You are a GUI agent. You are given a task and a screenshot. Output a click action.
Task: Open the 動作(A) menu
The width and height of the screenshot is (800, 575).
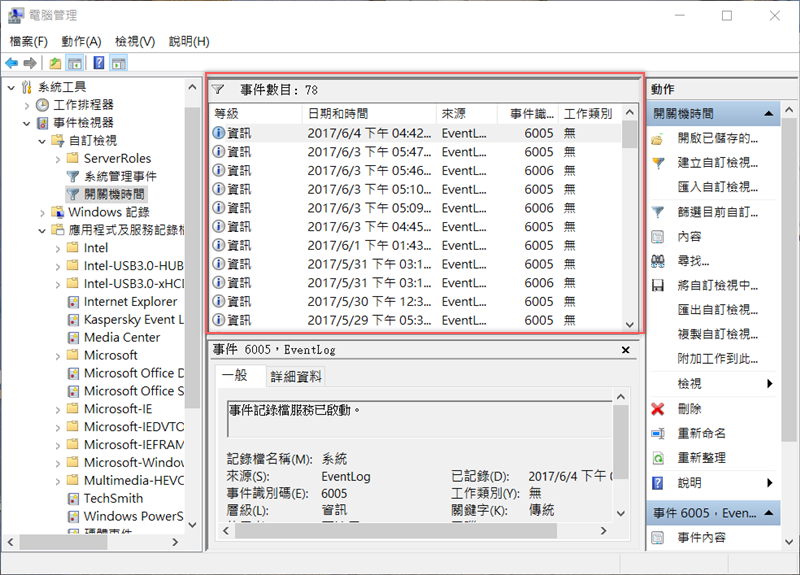(x=81, y=41)
